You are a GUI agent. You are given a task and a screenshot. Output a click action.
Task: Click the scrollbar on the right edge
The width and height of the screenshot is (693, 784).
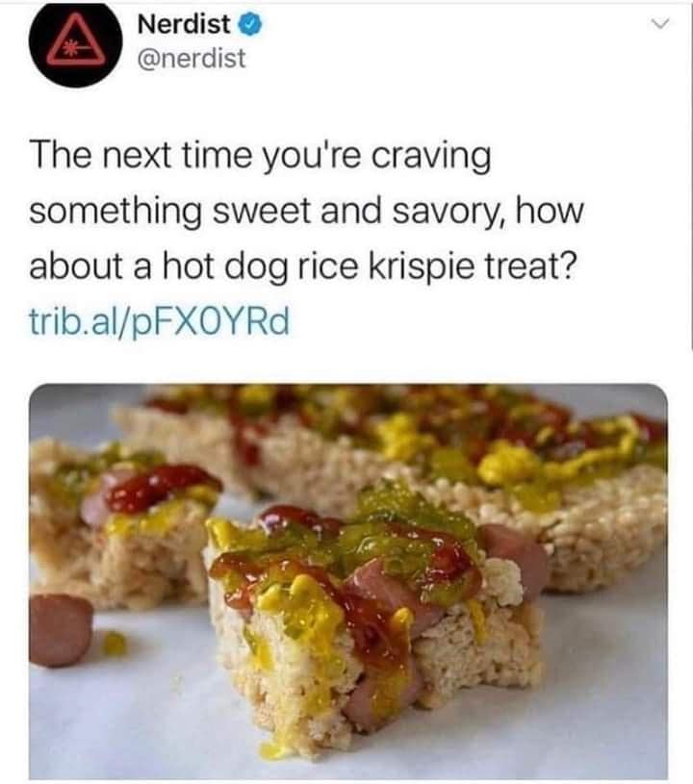coord(691,175)
